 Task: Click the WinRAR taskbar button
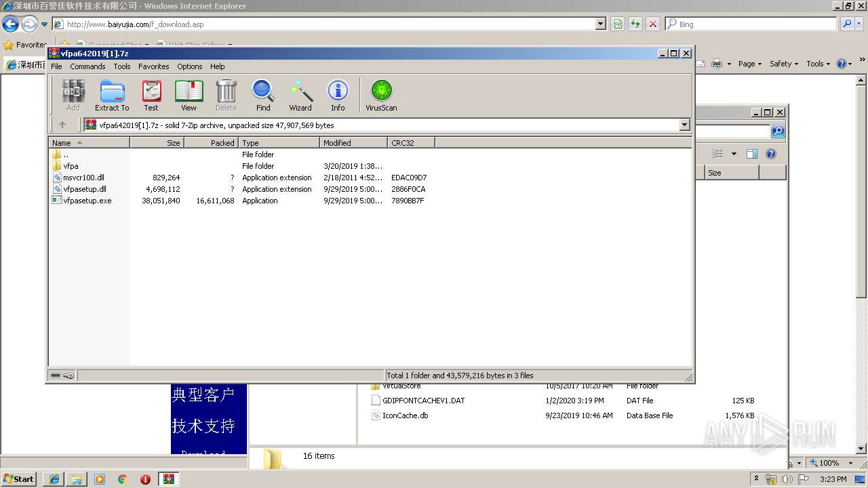(x=168, y=479)
